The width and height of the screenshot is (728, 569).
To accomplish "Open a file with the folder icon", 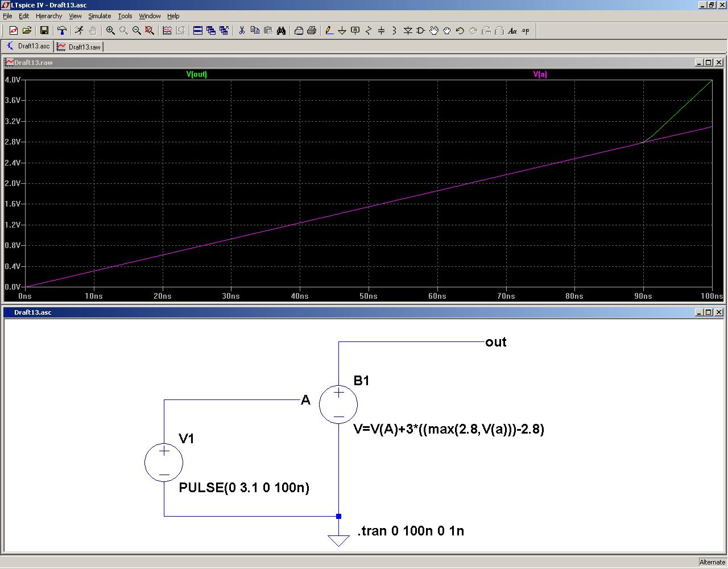I will point(27,31).
